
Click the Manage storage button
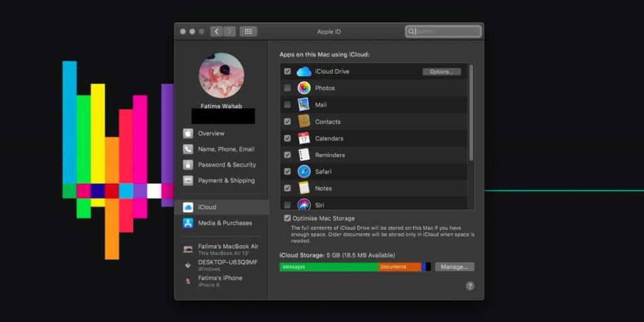[455, 267]
